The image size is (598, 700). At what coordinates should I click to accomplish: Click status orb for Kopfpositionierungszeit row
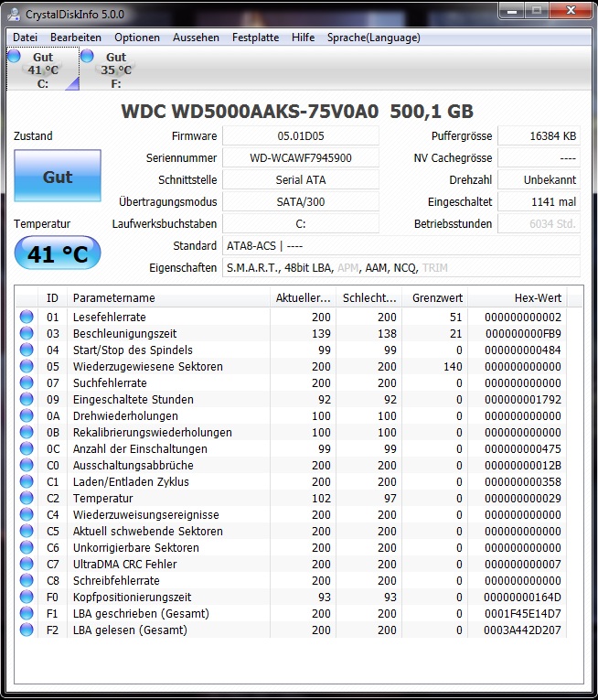(x=27, y=597)
